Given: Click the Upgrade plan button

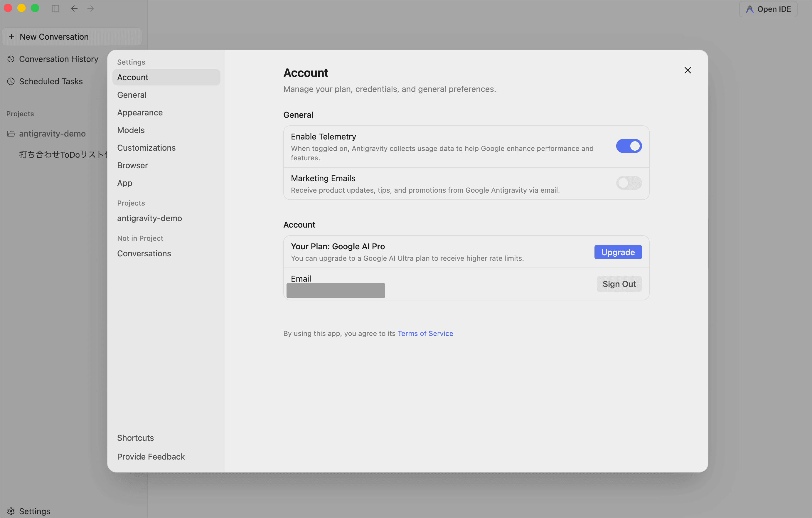Looking at the screenshot, I should click(618, 252).
